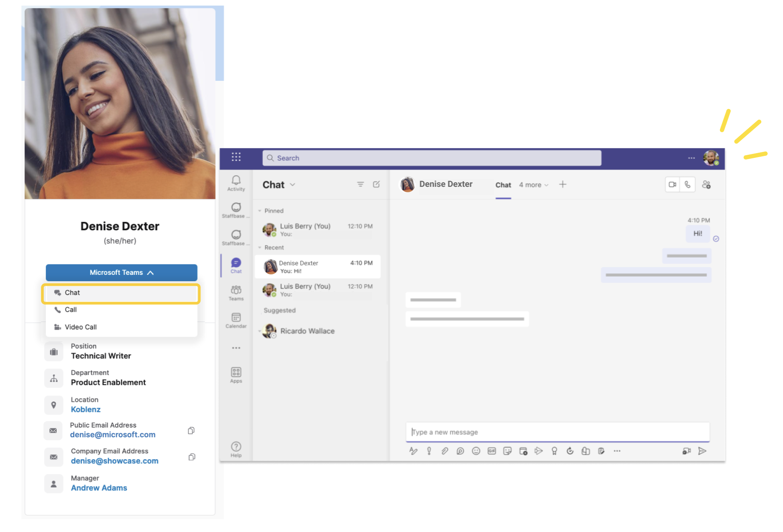Screen dimensions: 783x532
Task: Open the Calendar in the Teams sidebar
Action: click(x=236, y=321)
